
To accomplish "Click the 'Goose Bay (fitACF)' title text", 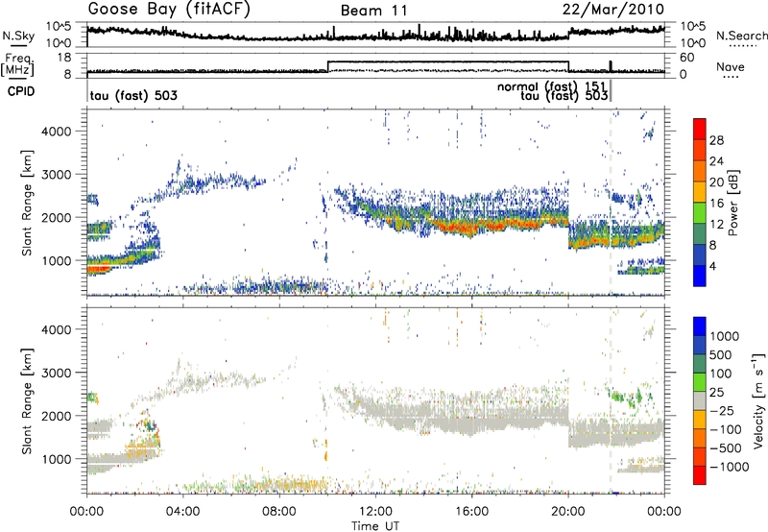I will click(169, 10).
